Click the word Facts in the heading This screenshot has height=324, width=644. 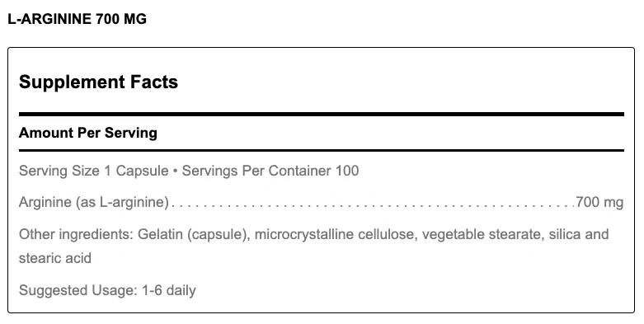[154, 82]
